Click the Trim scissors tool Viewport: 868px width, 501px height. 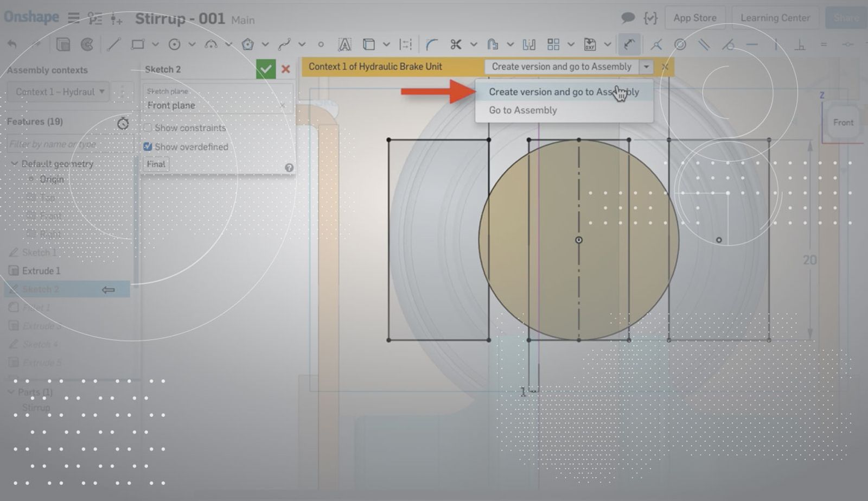pyautogui.click(x=456, y=45)
